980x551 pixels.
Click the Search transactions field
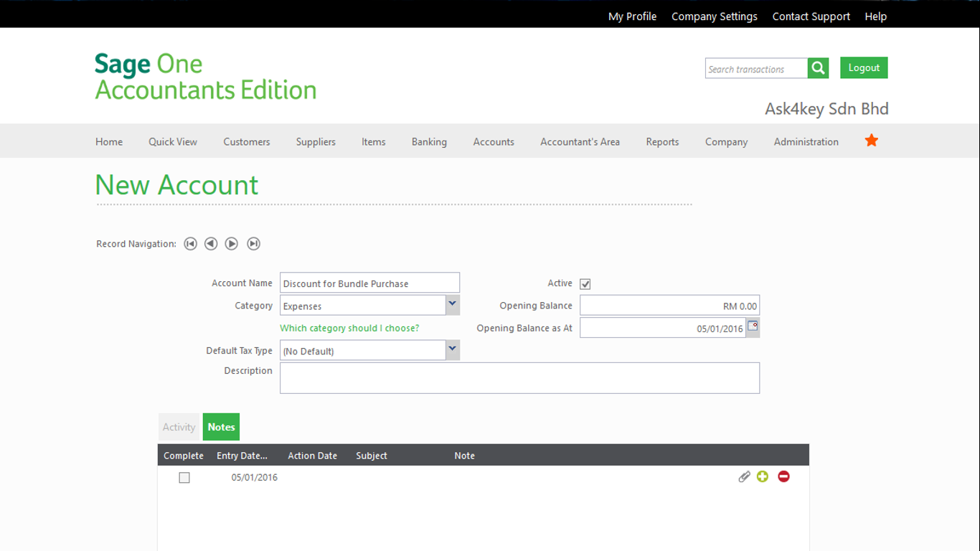[x=756, y=68]
